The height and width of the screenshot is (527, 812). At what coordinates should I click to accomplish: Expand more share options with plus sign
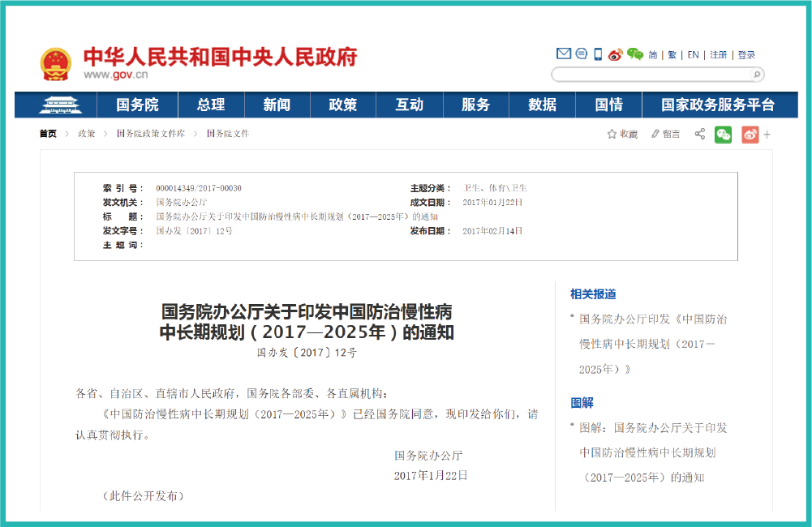click(x=767, y=134)
